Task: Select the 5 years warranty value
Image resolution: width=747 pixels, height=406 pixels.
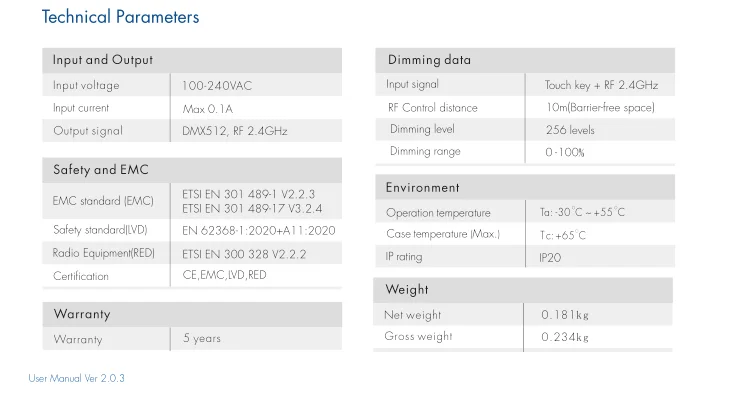Action: pyautogui.click(x=202, y=338)
